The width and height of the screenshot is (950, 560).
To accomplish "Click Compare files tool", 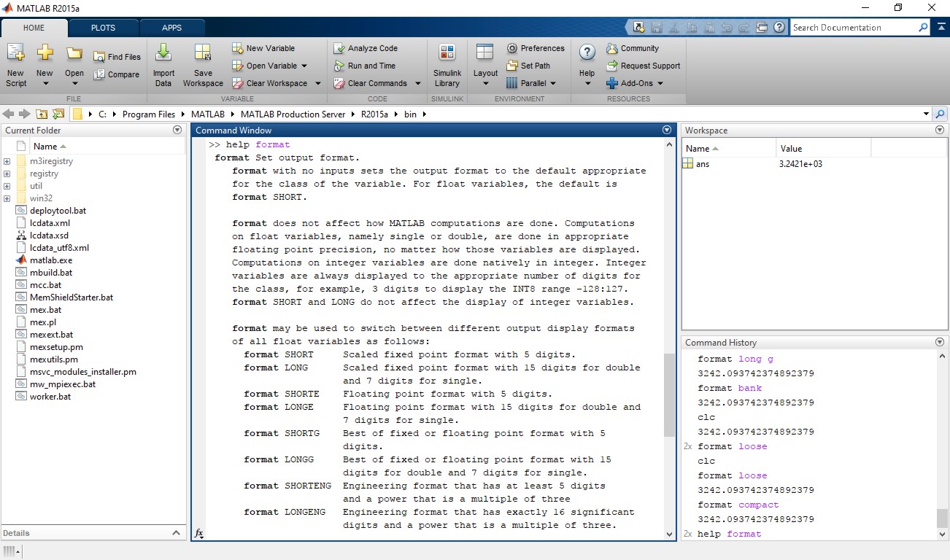I will [x=117, y=74].
